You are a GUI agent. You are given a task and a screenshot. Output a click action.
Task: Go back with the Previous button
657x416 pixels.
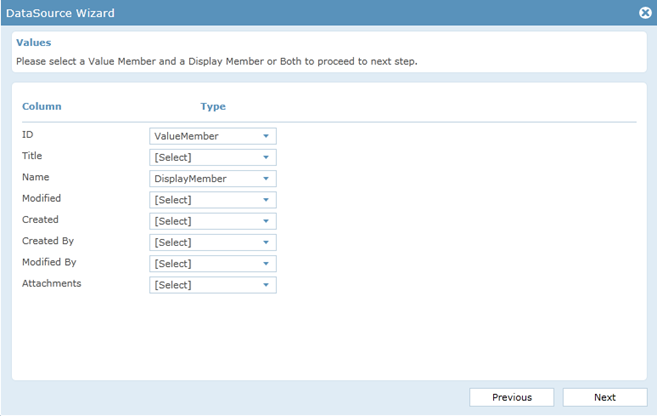point(512,397)
